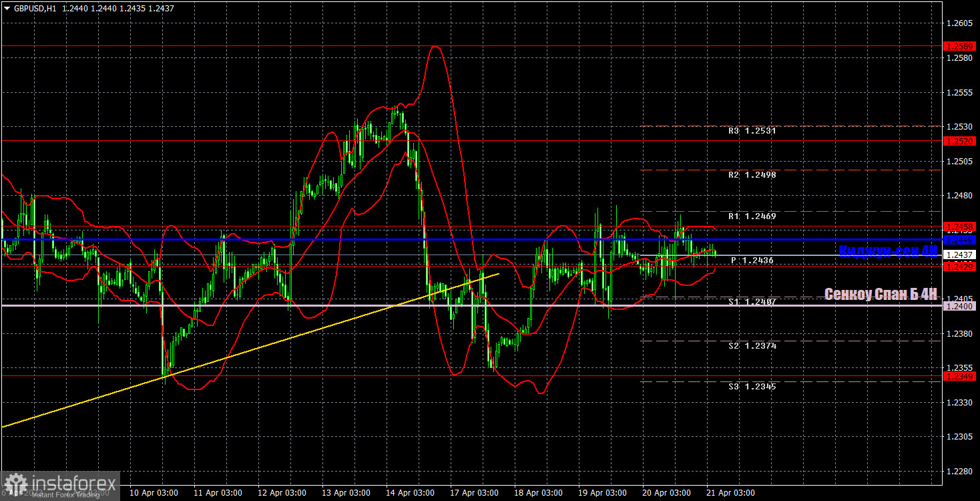Viewport: 980px width, 501px height.
Task: Click the 1.2305 price scale value
Action: 959,436
